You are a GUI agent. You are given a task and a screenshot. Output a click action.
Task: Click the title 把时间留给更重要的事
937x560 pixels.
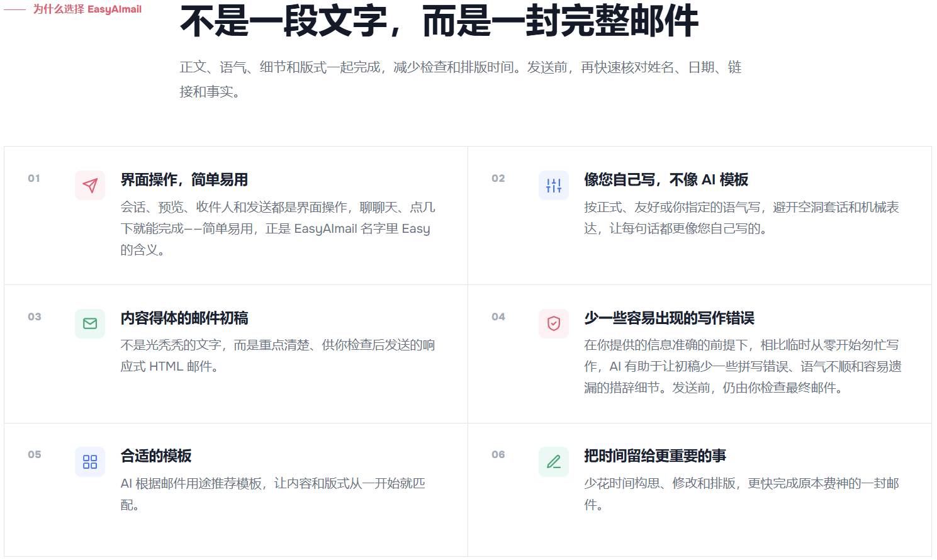click(654, 456)
